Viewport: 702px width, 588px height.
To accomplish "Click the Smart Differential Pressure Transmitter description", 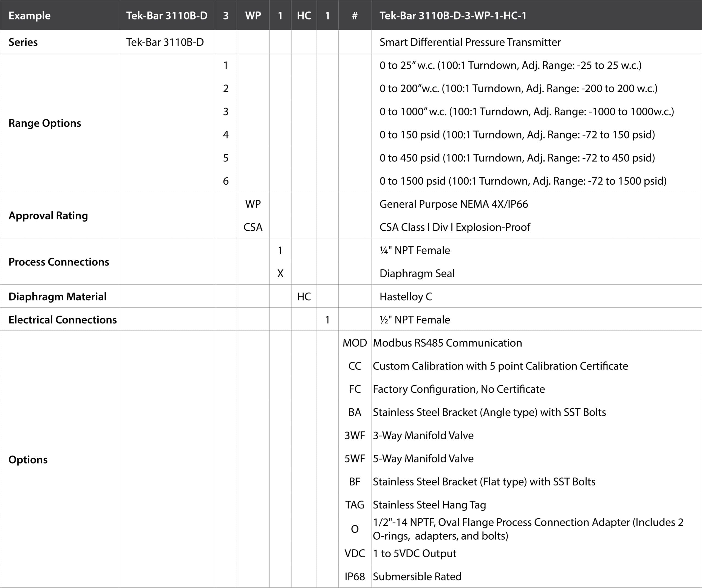I will tap(470, 42).
